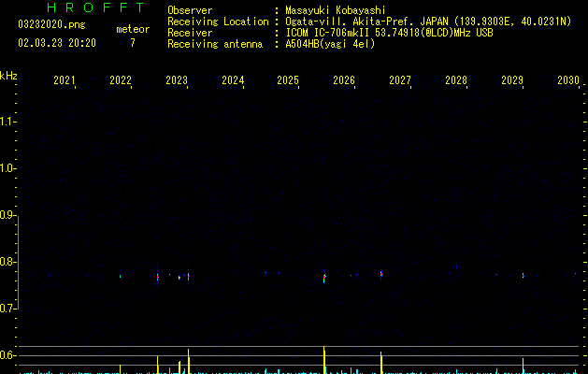Click the ICOM IC-706mkII receiver text
The height and width of the screenshot is (374, 588).
pyautogui.click(x=389, y=33)
